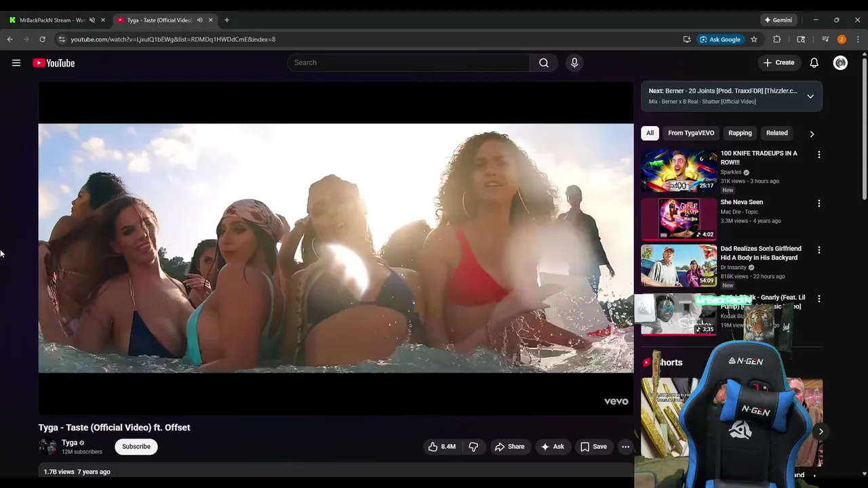
Task: Click the browser address bar URL
Action: pos(173,39)
